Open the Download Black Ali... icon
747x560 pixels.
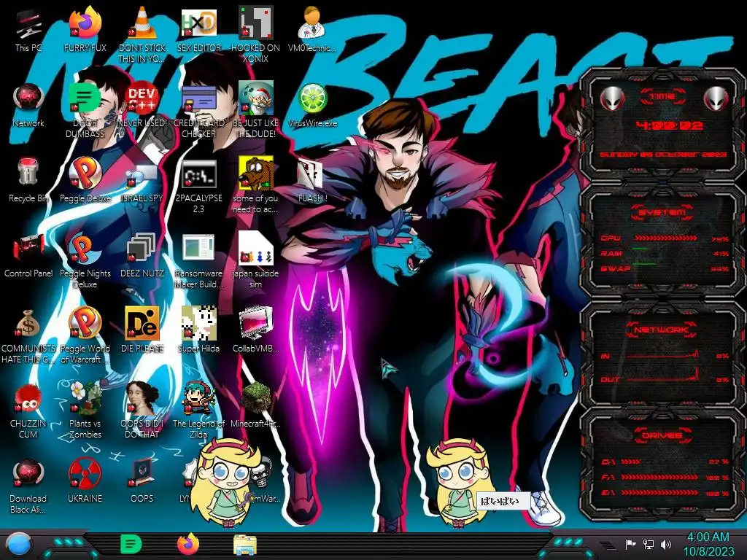(28, 474)
